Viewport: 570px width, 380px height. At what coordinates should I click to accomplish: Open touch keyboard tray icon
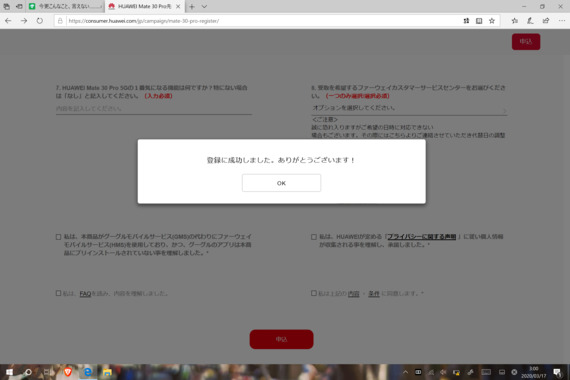(x=486, y=372)
